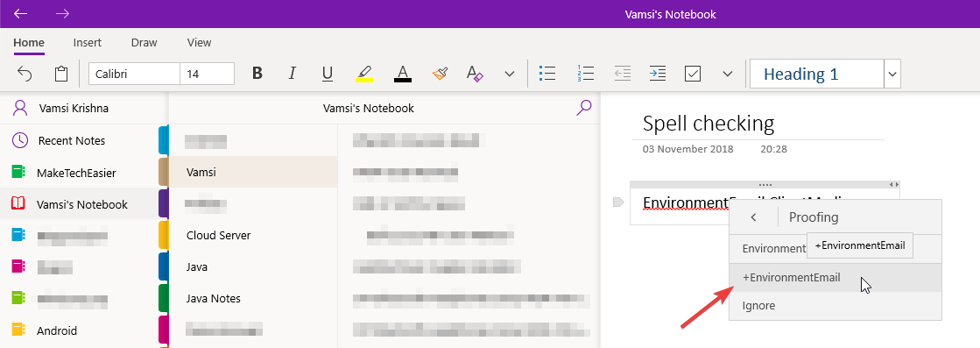
Task: Search the notebook with the magnifier icon
Action: [x=583, y=108]
